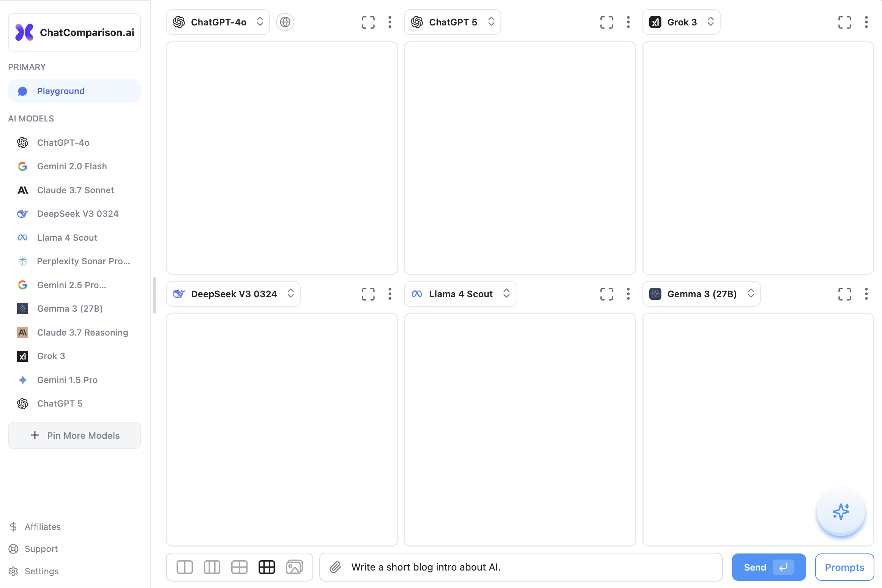Open the image gallery icon near the layout switcher
The image size is (882, 588).
coord(294,567)
